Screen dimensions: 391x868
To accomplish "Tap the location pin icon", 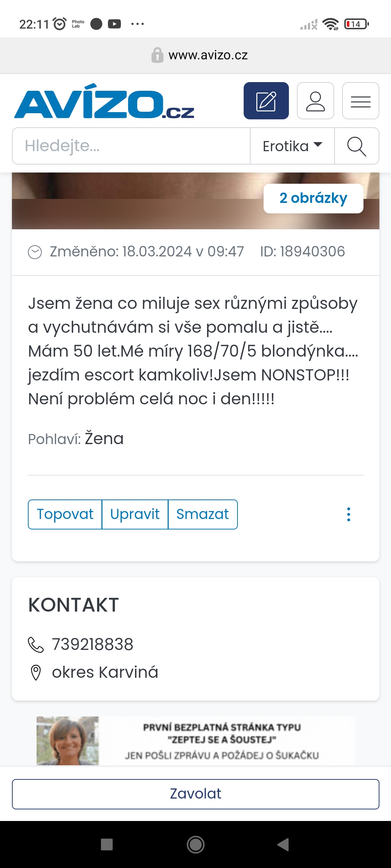I will click(36, 673).
